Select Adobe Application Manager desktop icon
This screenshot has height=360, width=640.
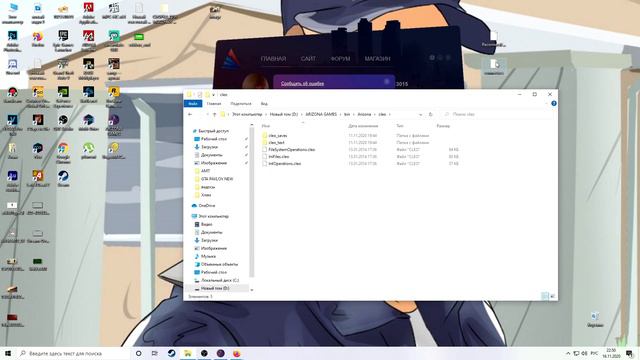[89, 13]
